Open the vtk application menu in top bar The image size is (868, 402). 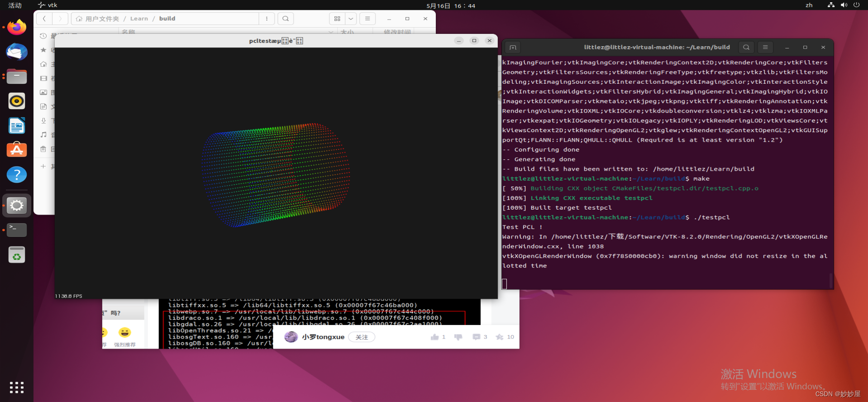48,5
